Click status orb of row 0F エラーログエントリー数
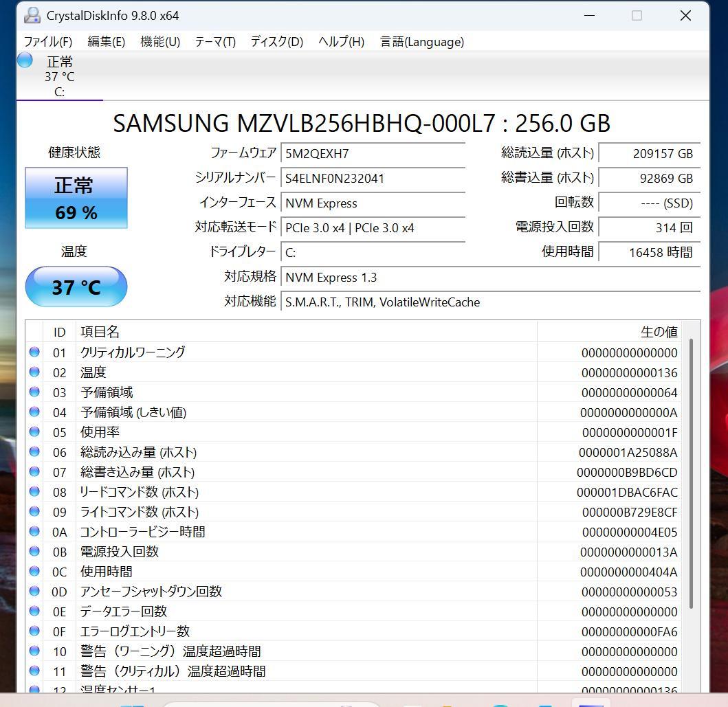The image size is (728, 707). click(x=34, y=631)
